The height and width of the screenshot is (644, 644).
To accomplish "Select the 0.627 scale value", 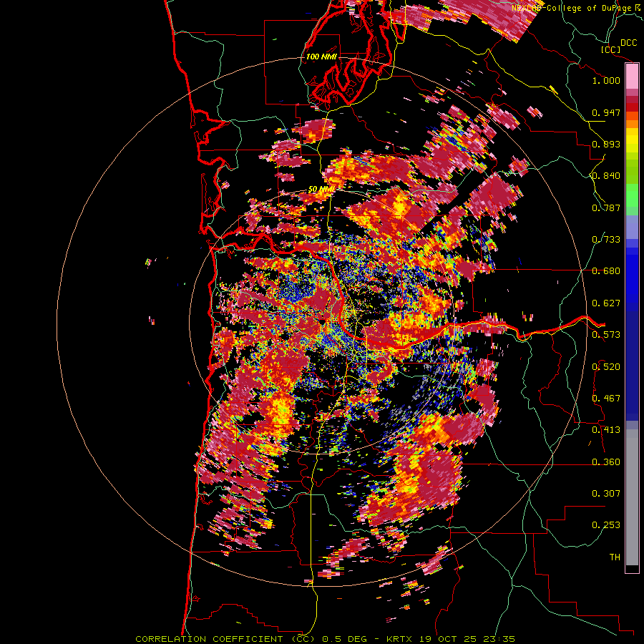I will point(606,303).
